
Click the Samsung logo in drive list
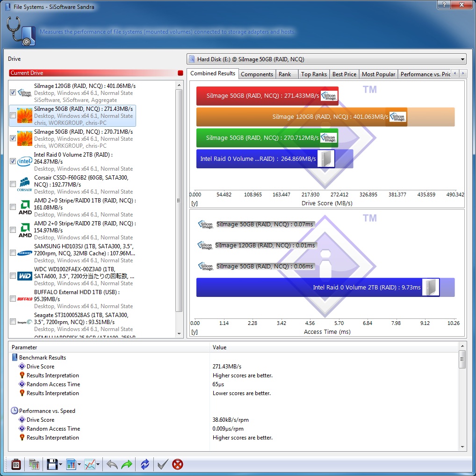tap(25, 253)
